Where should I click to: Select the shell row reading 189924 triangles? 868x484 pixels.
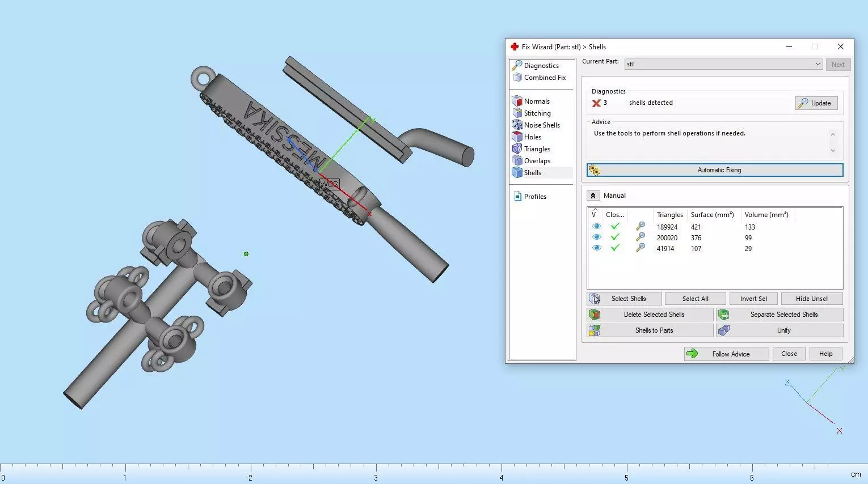(x=715, y=227)
